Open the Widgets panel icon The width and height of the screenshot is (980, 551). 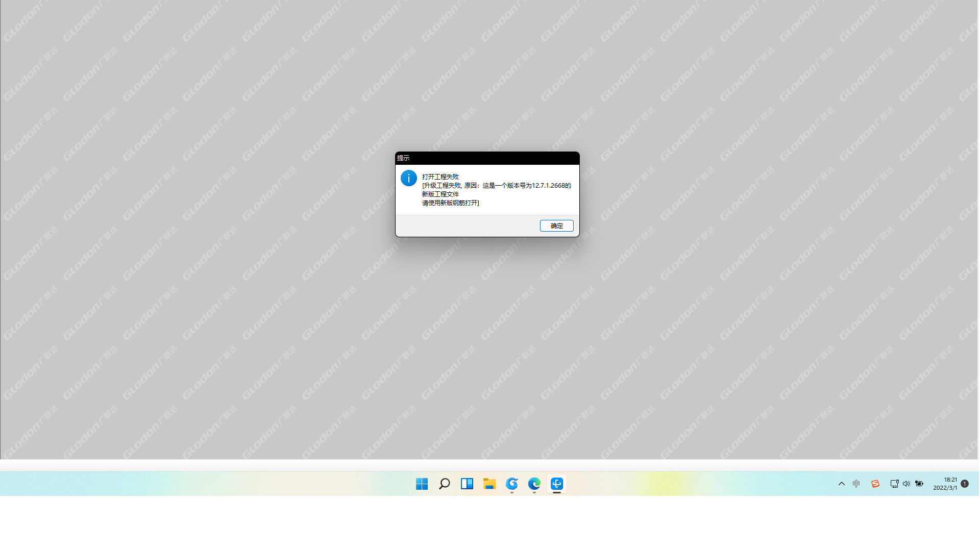(467, 484)
